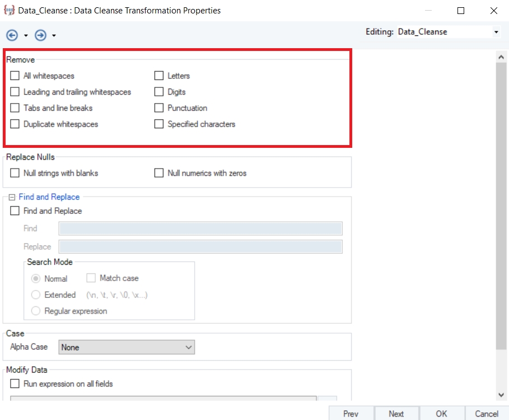Enable Run expression on all fields

point(15,384)
